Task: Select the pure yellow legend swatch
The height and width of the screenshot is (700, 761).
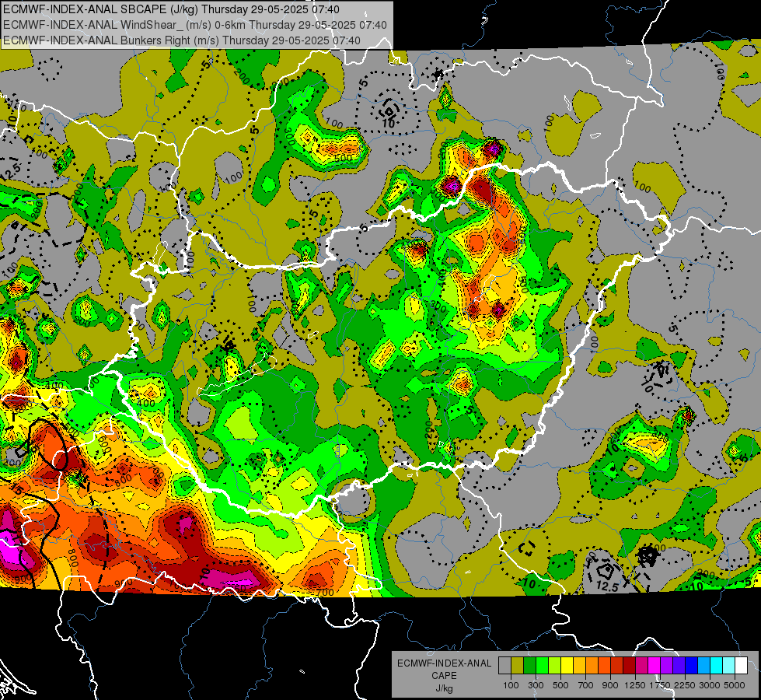Action: tap(567, 665)
